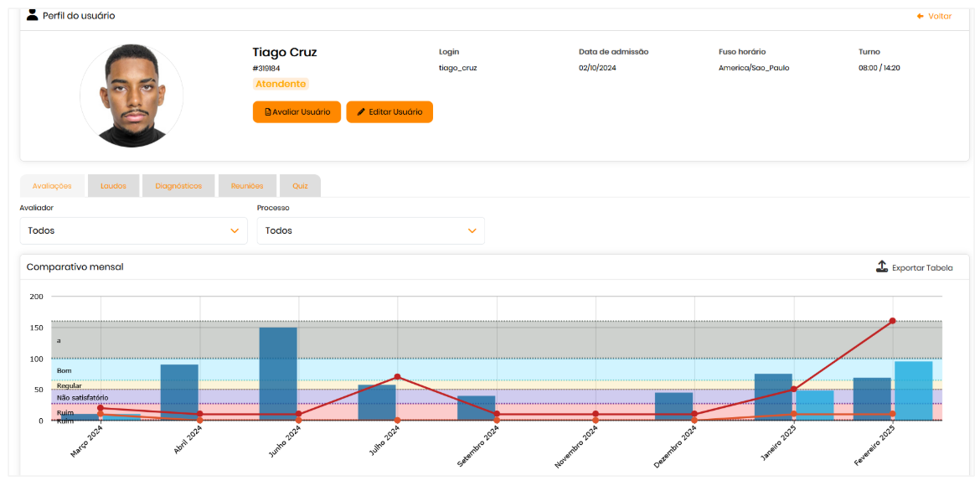The image size is (980, 496).
Task: Click the document icon on Avaliar Usuário
Action: (x=268, y=112)
